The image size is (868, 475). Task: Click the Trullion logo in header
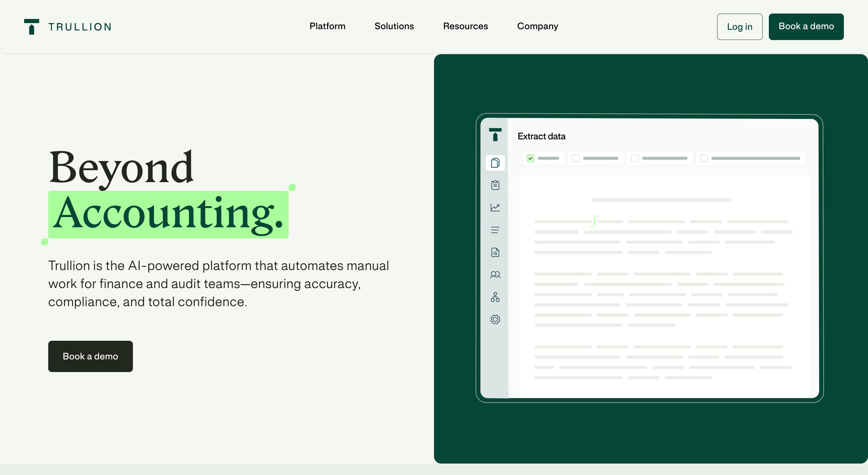point(68,26)
